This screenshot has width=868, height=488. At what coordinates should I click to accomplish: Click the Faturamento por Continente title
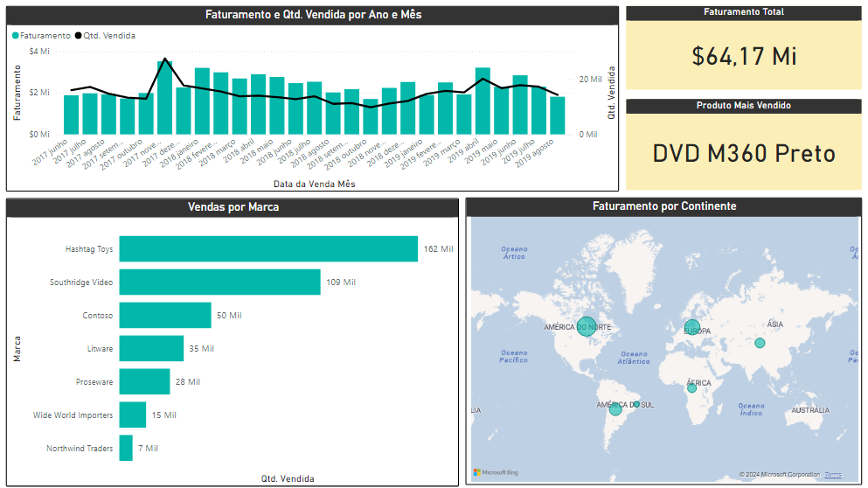pyautogui.click(x=664, y=206)
